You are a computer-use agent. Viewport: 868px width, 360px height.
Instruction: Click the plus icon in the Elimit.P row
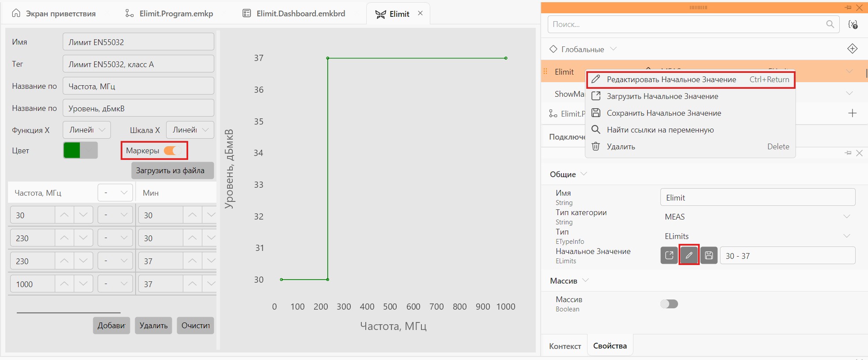853,113
